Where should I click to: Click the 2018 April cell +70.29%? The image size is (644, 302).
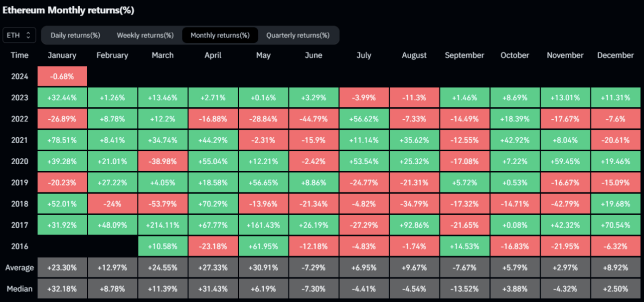point(213,204)
